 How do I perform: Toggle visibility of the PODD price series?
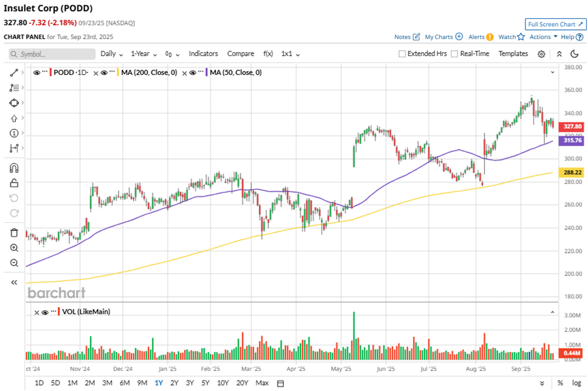37,73
